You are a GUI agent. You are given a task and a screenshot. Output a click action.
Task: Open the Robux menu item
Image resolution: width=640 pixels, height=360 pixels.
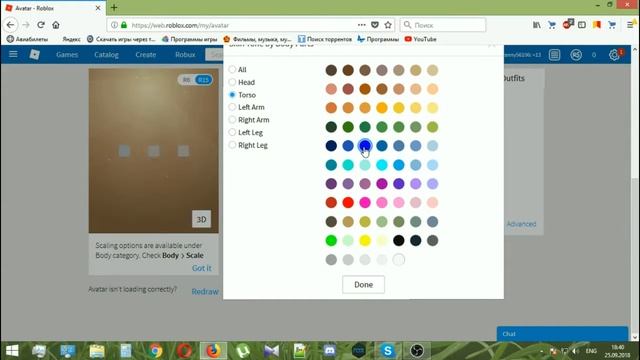click(185, 54)
